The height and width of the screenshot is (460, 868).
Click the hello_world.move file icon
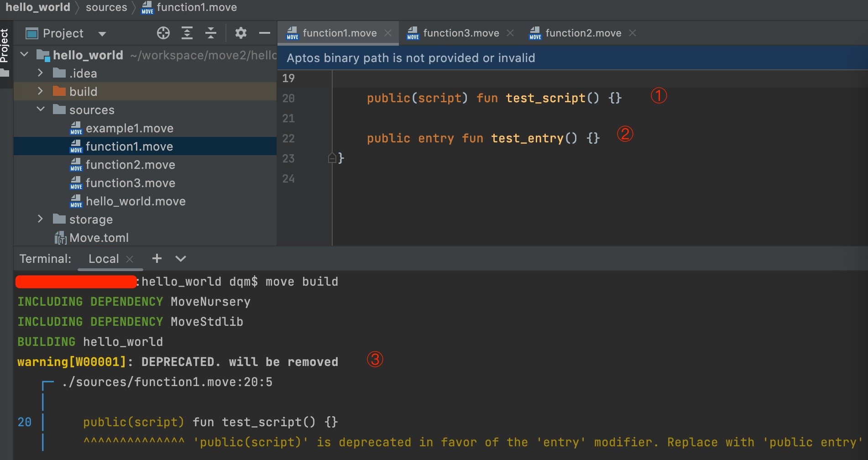click(x=76, y=201)
